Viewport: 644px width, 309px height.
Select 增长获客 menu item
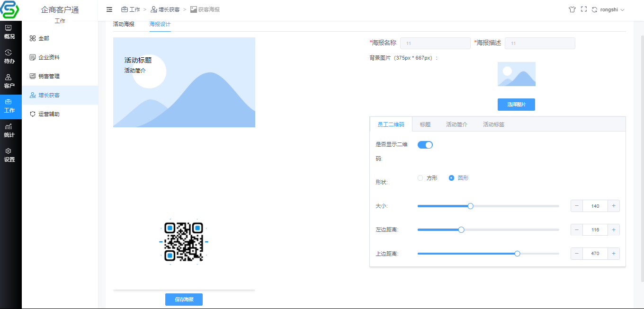[60, 95]
